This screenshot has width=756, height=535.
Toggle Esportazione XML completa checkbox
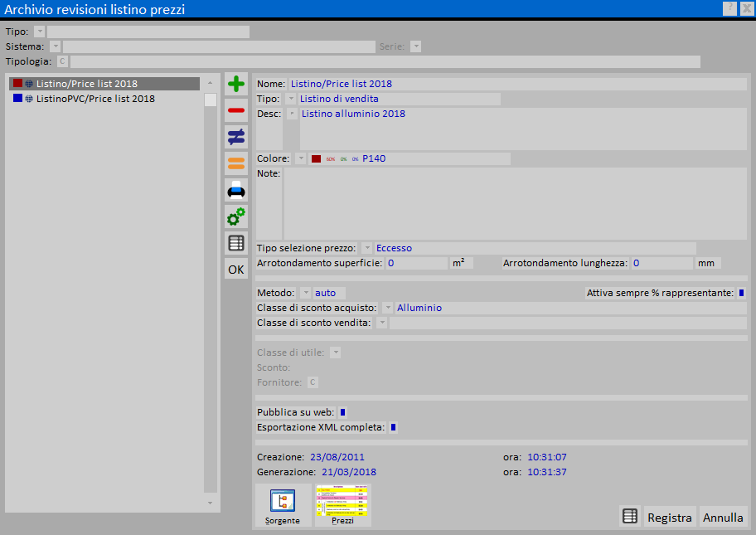click(394, 428)
